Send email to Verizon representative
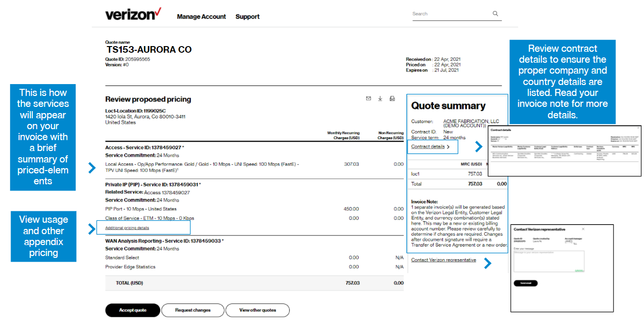This screenshot has height=332, width=644. click(526, 283)
